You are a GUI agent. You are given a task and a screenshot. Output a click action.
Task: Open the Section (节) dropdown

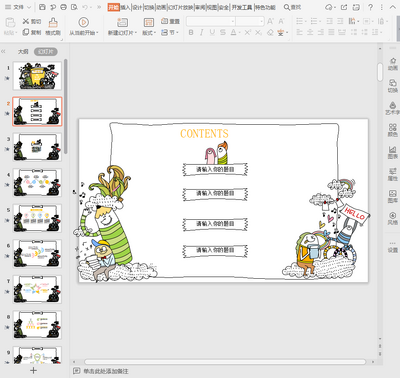(x=170, y=32)
